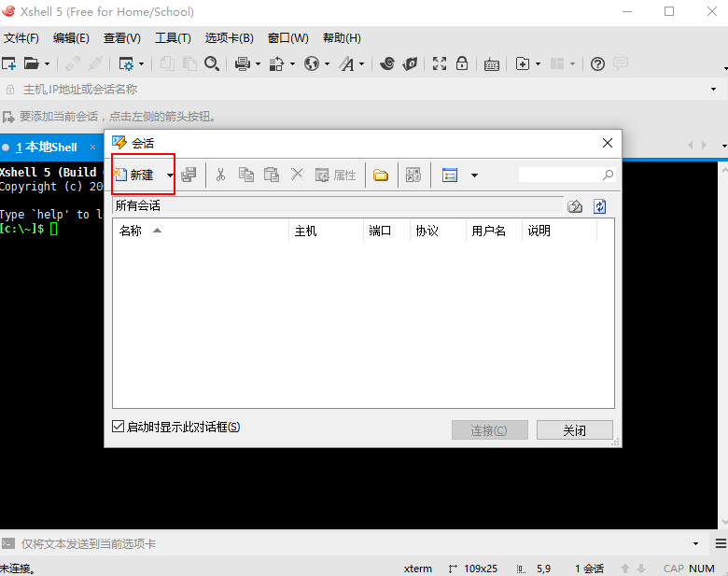Click the lock screen padlock icon
This screenshot has height=576, width=728.
coord(462,63)
